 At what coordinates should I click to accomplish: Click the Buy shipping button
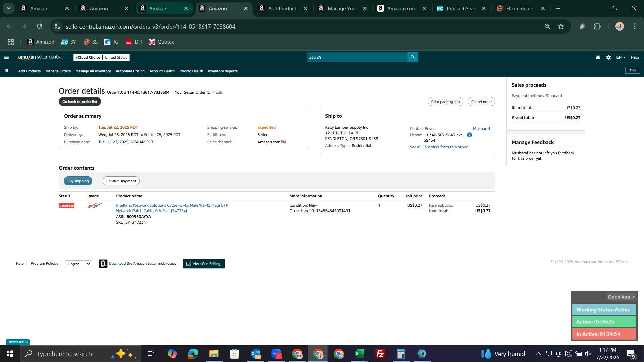(78, 181)
